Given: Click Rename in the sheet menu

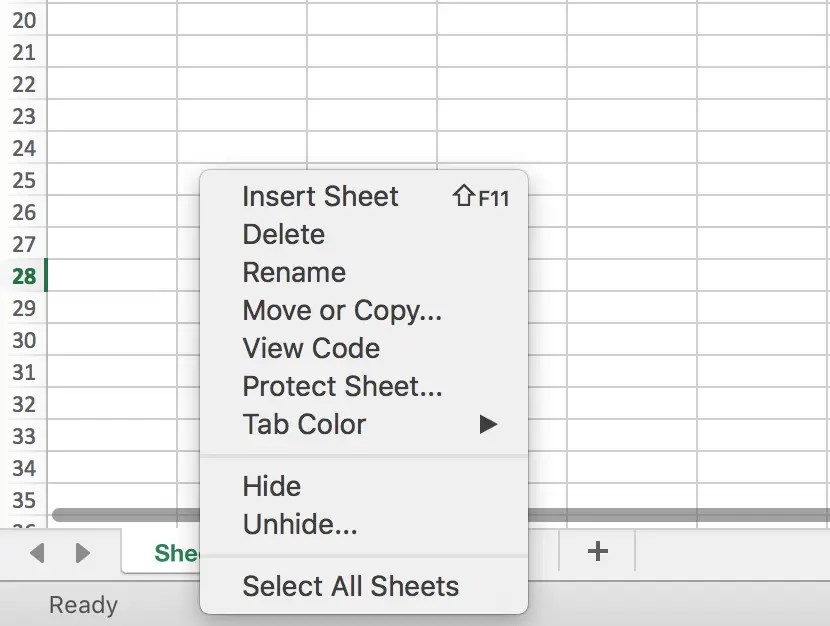Looking at the screenshot, I should click(x=294, y=273).
